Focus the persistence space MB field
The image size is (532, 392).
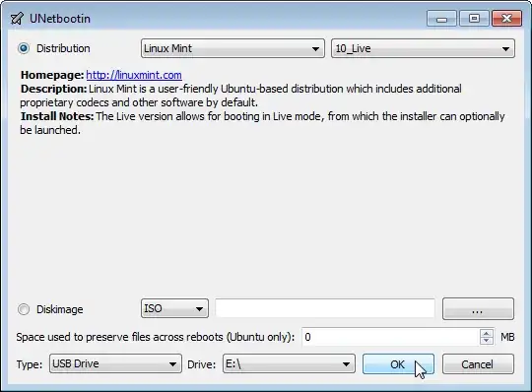click(x=390, y=337)
